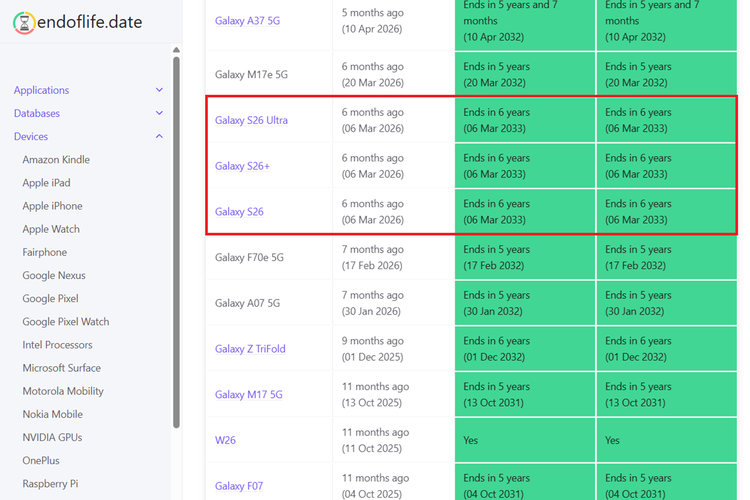This screenshot has width=750, height=500.
Task: Open the Galaxy S26 Ultra link
Action: (251, 120)
